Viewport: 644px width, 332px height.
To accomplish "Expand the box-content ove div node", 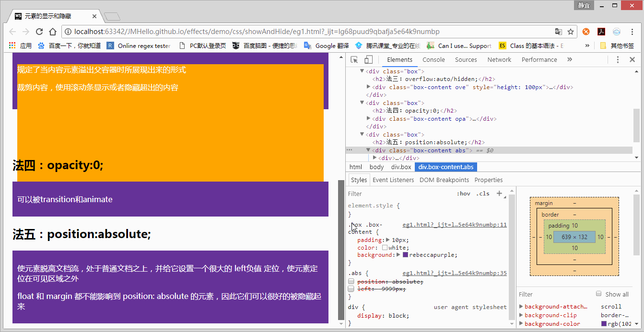I will (x=369, y=87).
